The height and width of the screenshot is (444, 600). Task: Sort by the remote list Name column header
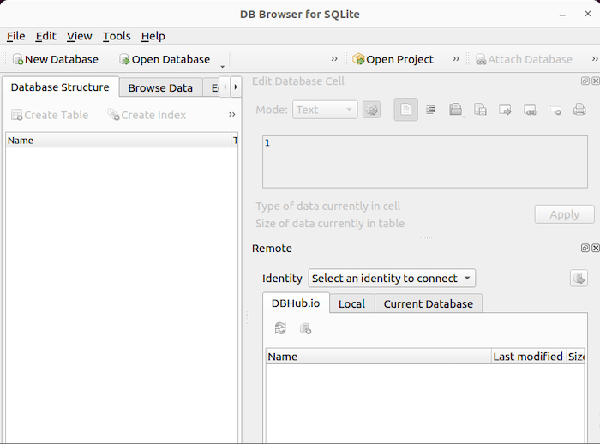379,356
